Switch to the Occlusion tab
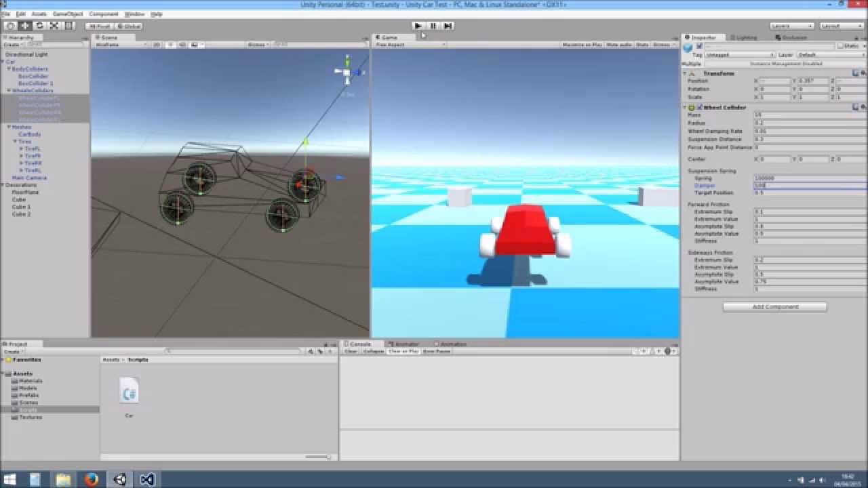The height and width of the screenshot is (488, 868). point(791,37)
